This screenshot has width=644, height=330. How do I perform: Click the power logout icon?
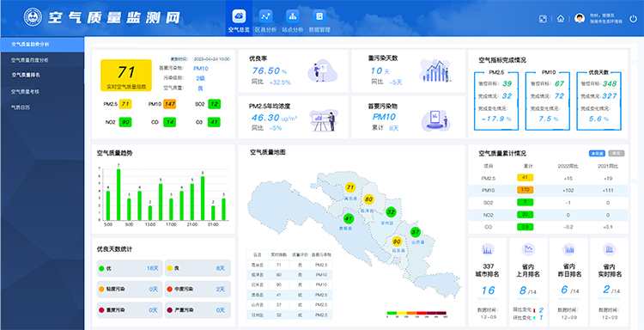[x=634, y=19]
